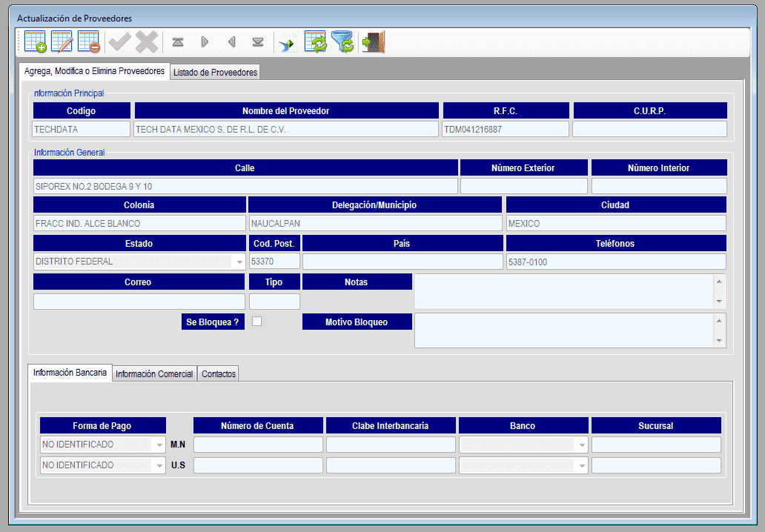This screenshot has width=765, height=532.
Task: Click Motivo Bloqueo scrollbar down arrow
Action: 719,340
